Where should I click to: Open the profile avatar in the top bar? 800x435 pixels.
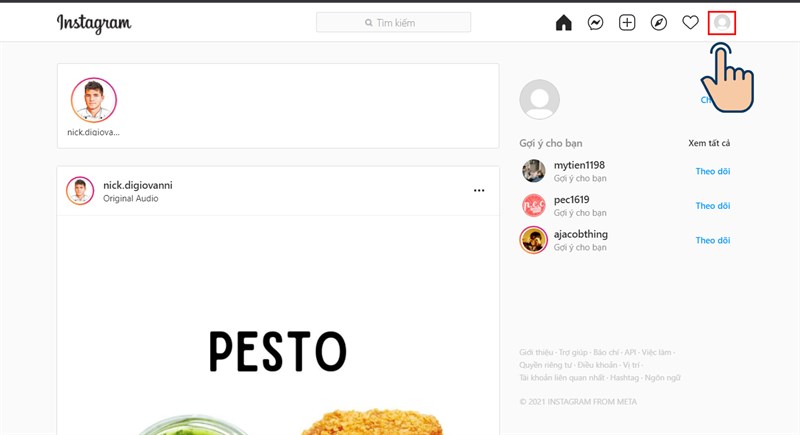click(x=722, y=23)
